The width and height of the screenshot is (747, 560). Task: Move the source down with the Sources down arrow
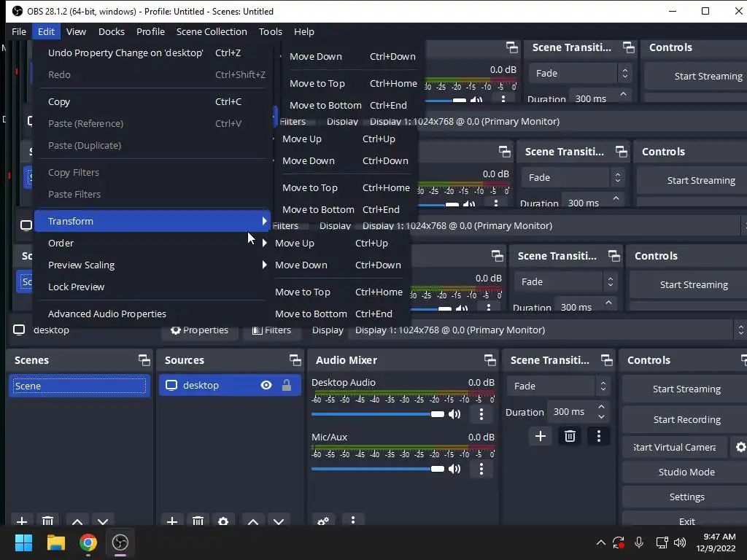pos(279,521)
